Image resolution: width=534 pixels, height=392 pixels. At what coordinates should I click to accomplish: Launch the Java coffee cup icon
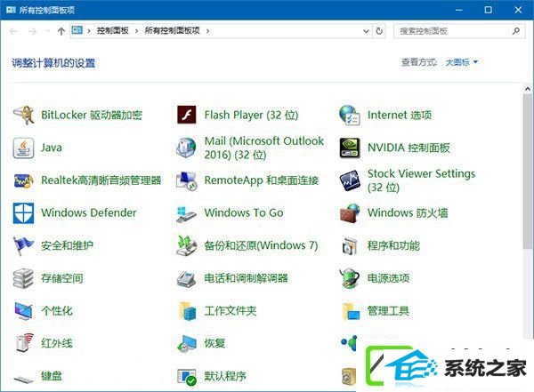pyautogui.click(x=23, y=148)
